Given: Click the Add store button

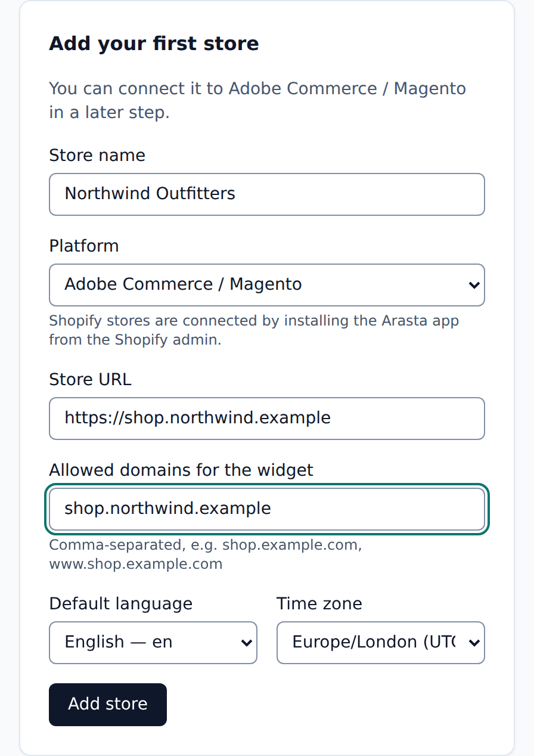Looking at the screenshot, I should [x=108, y=705].
